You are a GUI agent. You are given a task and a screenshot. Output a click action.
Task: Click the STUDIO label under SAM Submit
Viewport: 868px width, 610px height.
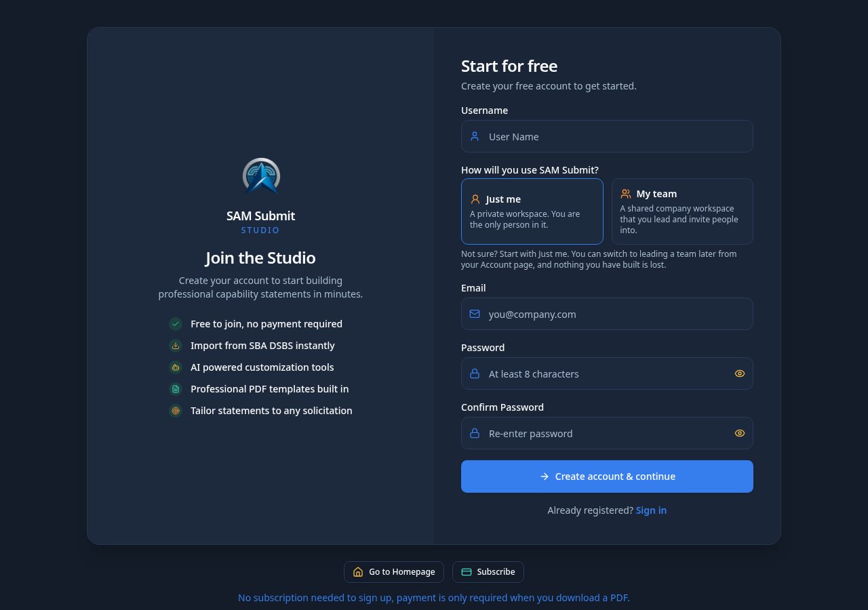(x=260, y=230)
